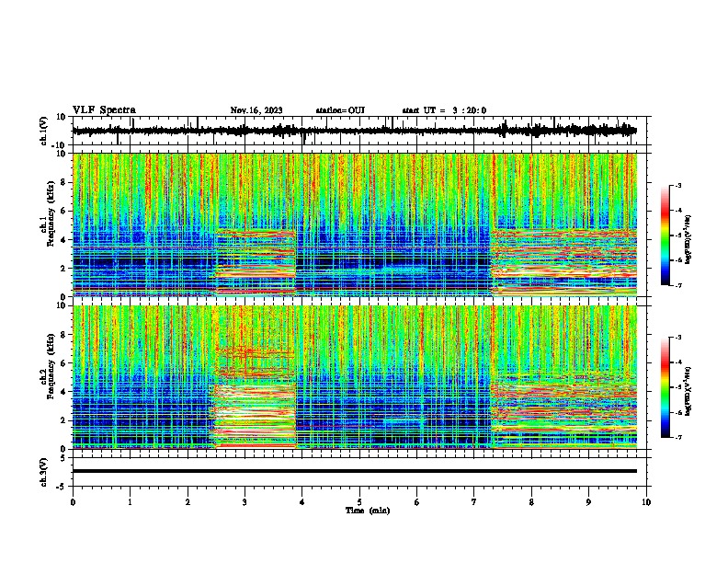Screen dimensions: 728x563
Task: Click the ch.2 color bar log(PSD) unit label
Action: 688,391
